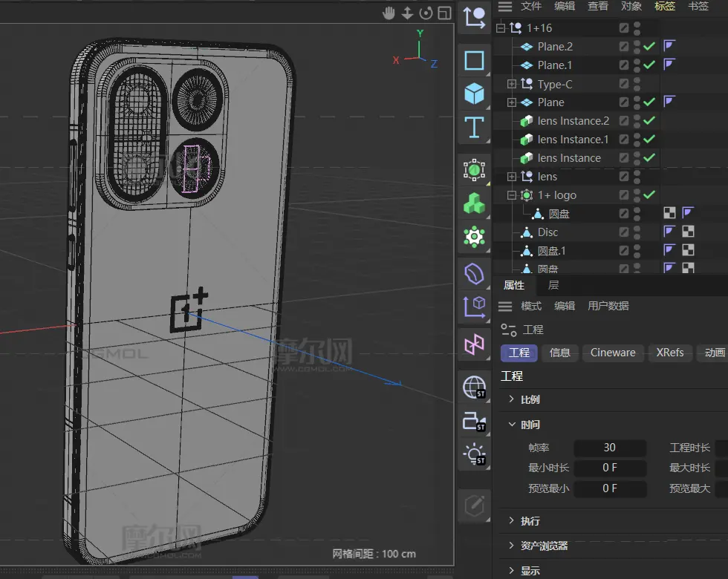
Task: Click the green gear effector icon
Action: (x=474, y=237)
